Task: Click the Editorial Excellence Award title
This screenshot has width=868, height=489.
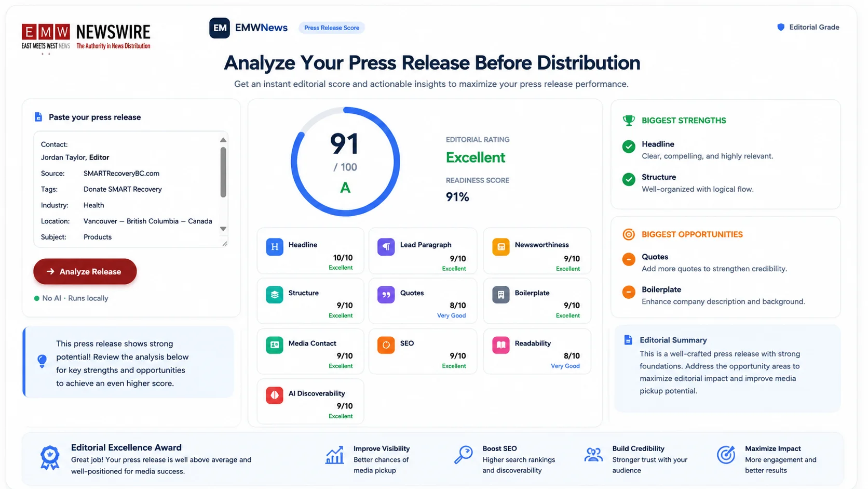Action: 126,447
